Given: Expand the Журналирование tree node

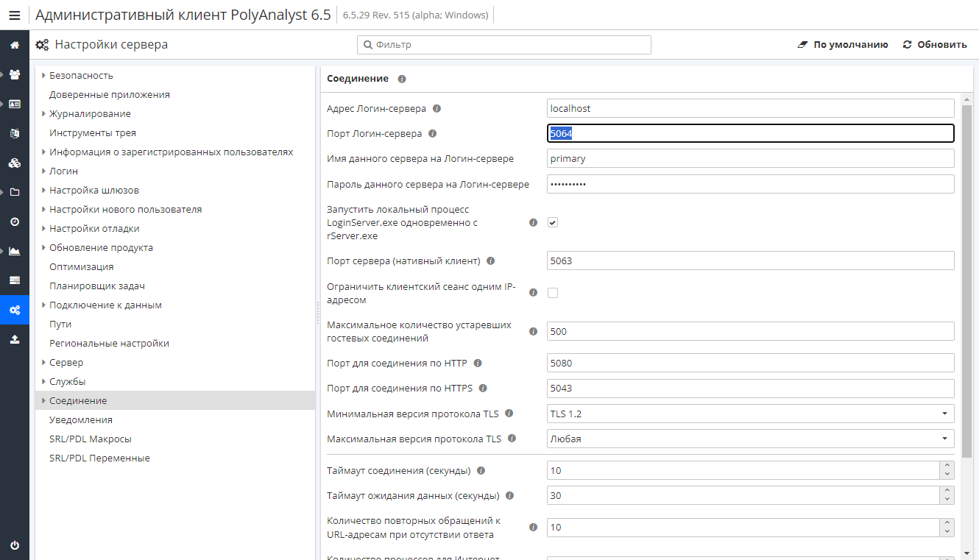Looking at the screenshot, I should (43, 113).
